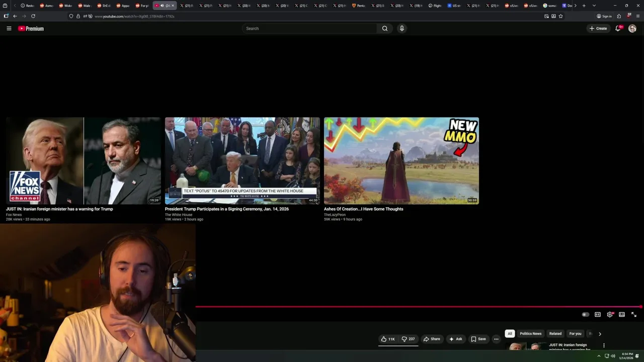This screenshot has height=362, width=644.
Task: Click the search magnifier button
Action: pos(385,29)
